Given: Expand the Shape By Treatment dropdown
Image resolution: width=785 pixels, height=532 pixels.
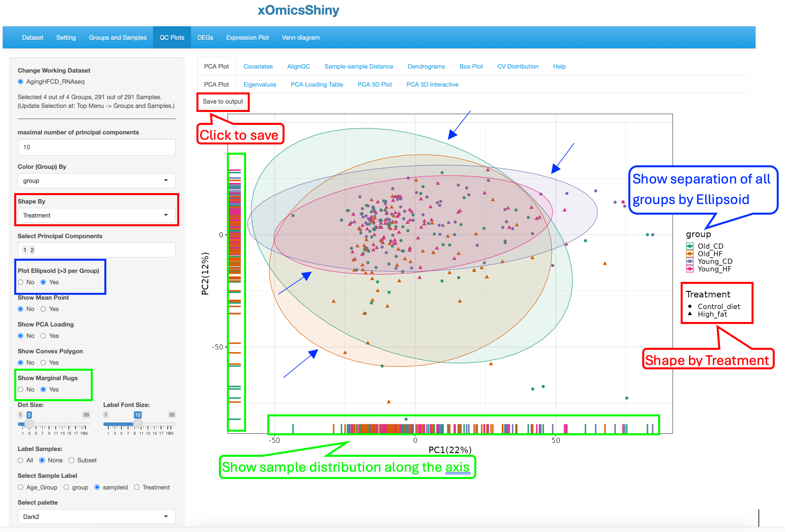Looking at the screenshot, I should (97, 215).
